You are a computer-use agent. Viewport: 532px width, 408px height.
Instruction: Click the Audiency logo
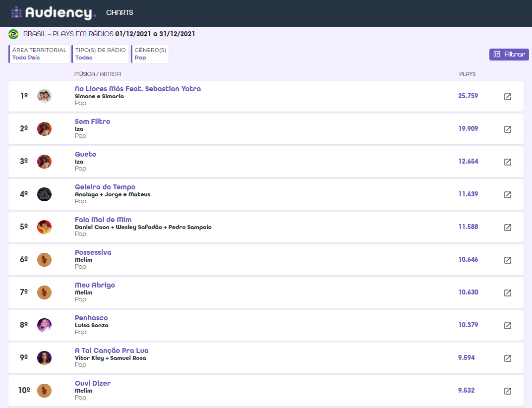tap(54, 13)
